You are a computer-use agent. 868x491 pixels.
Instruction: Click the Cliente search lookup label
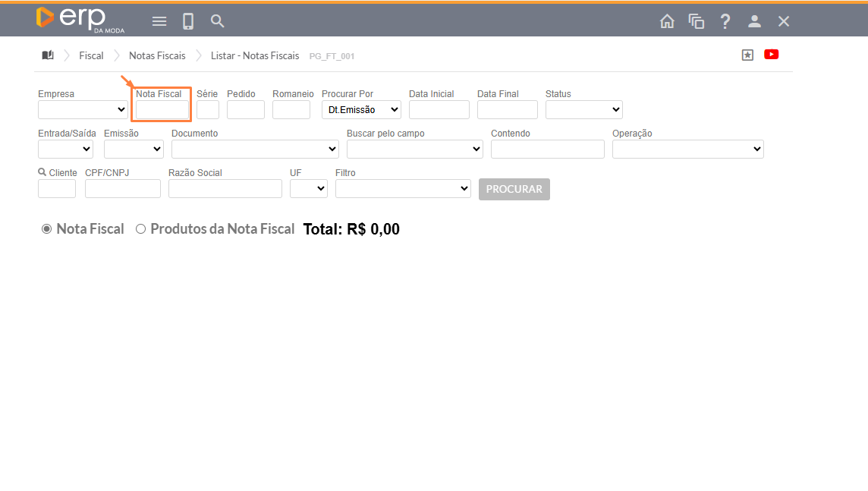click(x=58, y=173)
